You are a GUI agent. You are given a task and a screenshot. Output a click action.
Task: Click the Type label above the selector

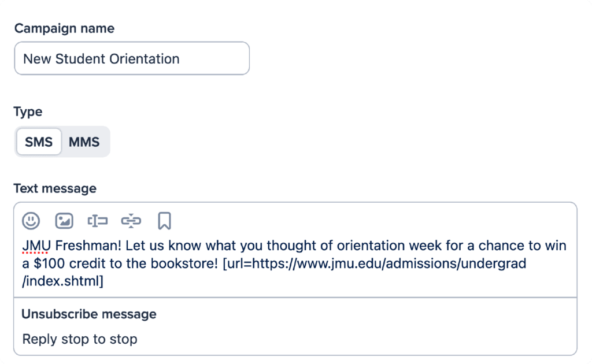[28, 112]
